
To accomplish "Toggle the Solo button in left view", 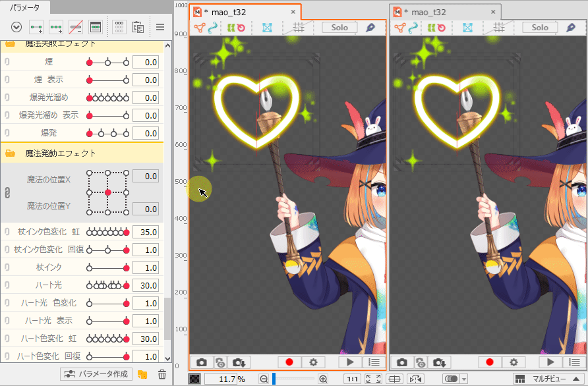I will (339, 28).
